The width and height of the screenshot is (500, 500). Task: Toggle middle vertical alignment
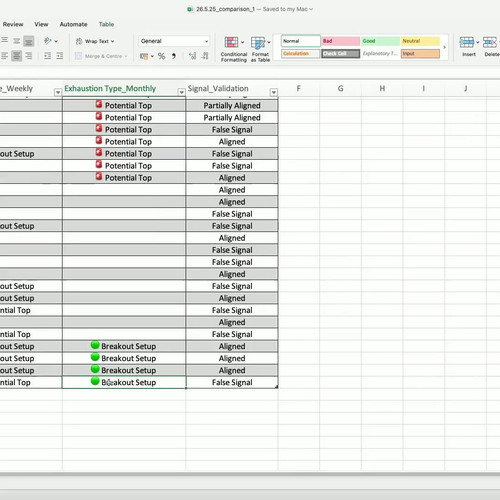coord(16,41)
